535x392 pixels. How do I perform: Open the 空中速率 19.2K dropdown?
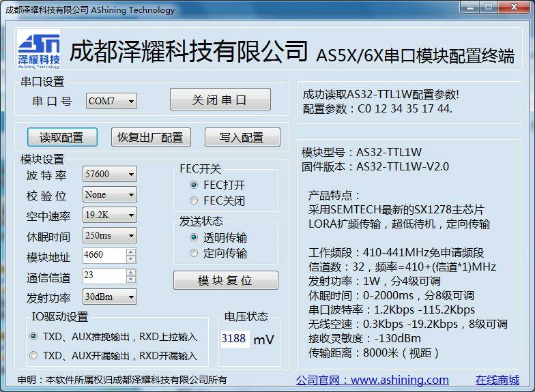pos(109,215)
